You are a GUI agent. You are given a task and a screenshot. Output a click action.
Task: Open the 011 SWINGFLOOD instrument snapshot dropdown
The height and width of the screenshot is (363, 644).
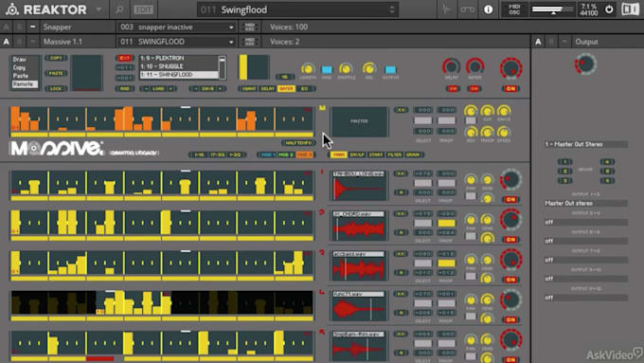pyautogui.click(x=177, y=42)
